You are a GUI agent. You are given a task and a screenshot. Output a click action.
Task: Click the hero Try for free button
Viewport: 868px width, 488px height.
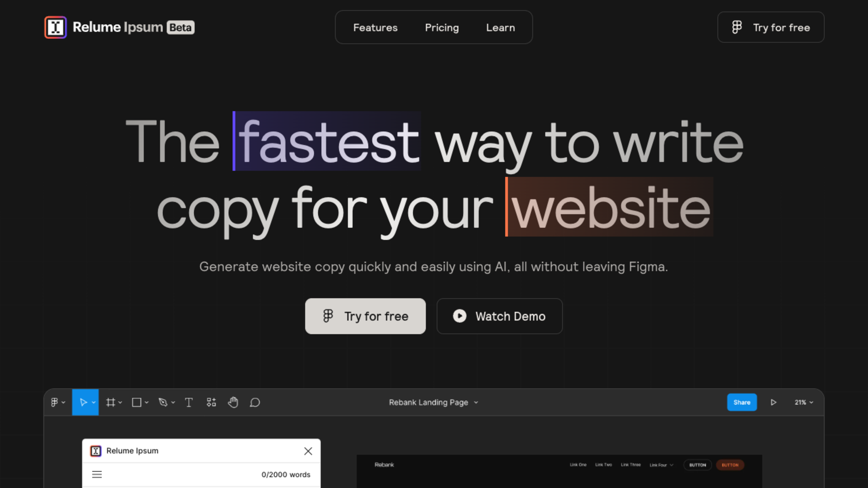click(365, 316)
